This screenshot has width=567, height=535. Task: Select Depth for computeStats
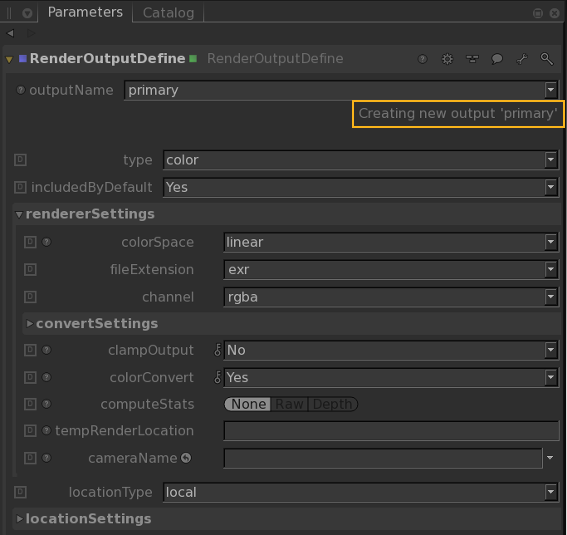coord(333,404)
